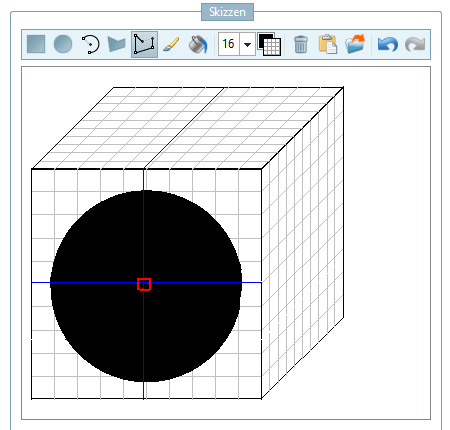
Task: Select the paint bucket fill tool
Action: pos(198,44)
